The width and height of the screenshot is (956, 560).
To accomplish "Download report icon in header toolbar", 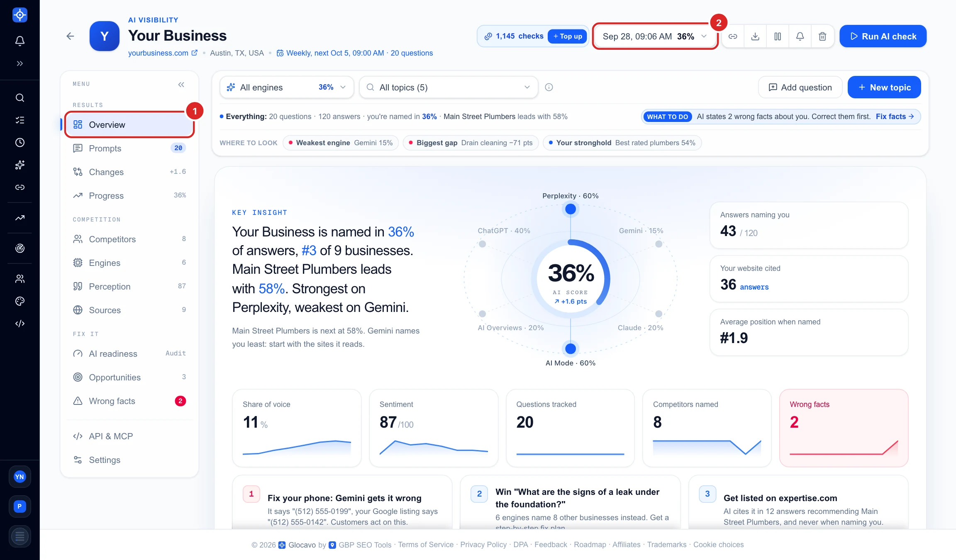I will click(755, 37).
